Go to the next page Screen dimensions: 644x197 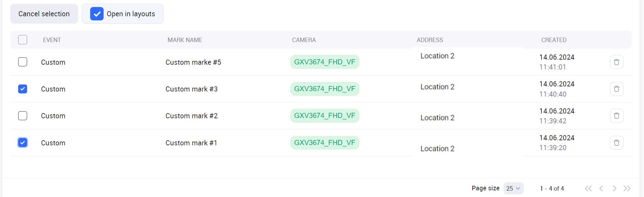(x=614, y=188)
